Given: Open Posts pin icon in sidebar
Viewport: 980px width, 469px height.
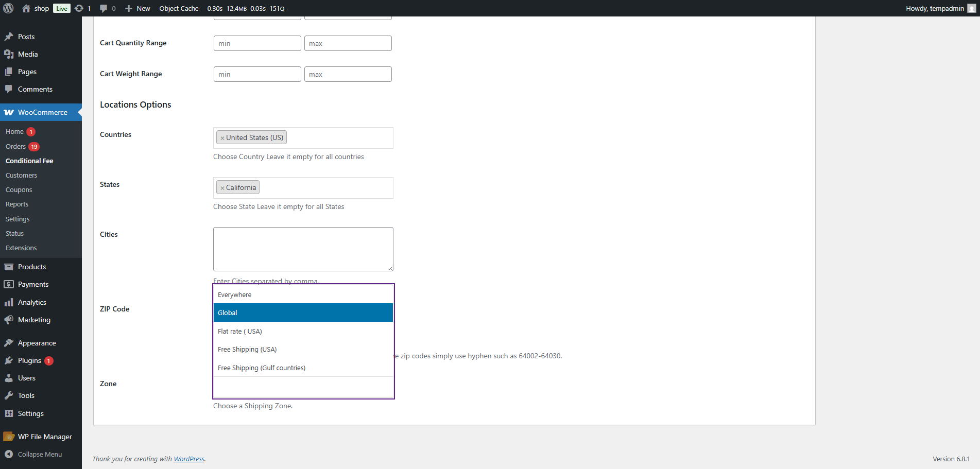Looking at the screenshot, I should pos(9,37).
